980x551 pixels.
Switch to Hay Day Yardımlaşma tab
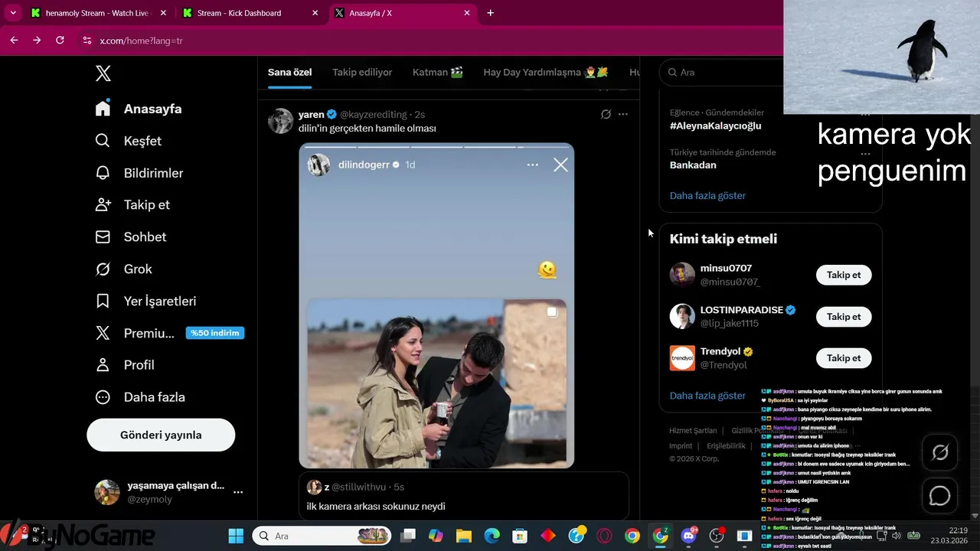[546, 72]
